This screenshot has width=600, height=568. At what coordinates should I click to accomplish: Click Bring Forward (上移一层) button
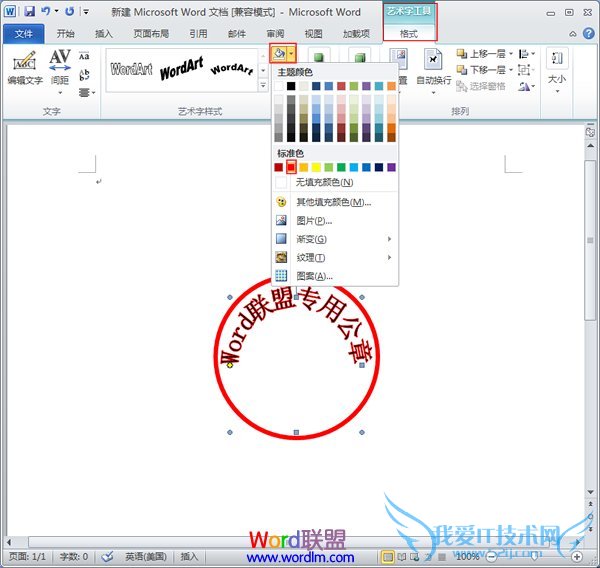482,54
